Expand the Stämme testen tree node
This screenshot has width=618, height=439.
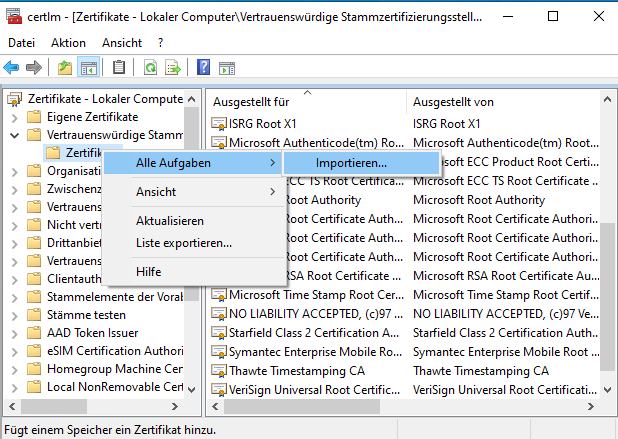coord(15,316)
